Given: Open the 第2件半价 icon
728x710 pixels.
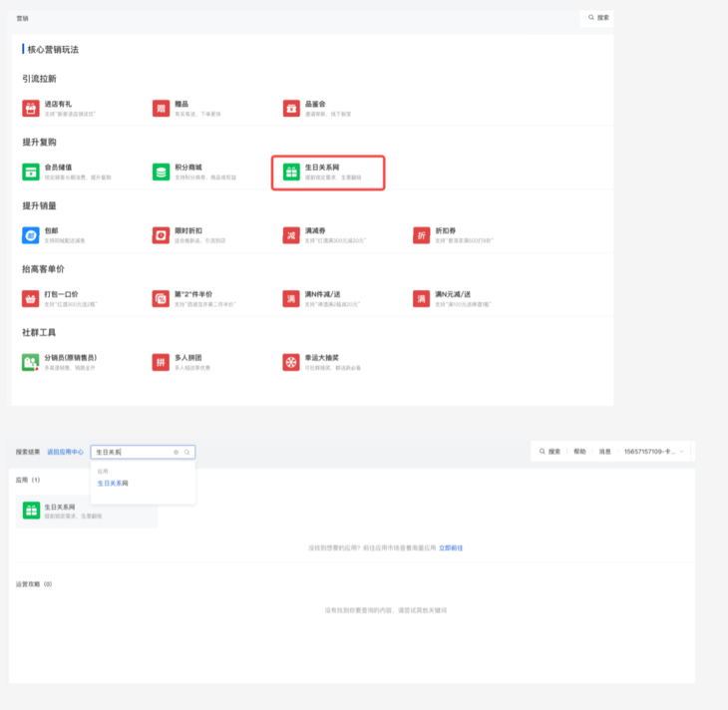Looking at the screenshot, I should [x=161, y=298].
